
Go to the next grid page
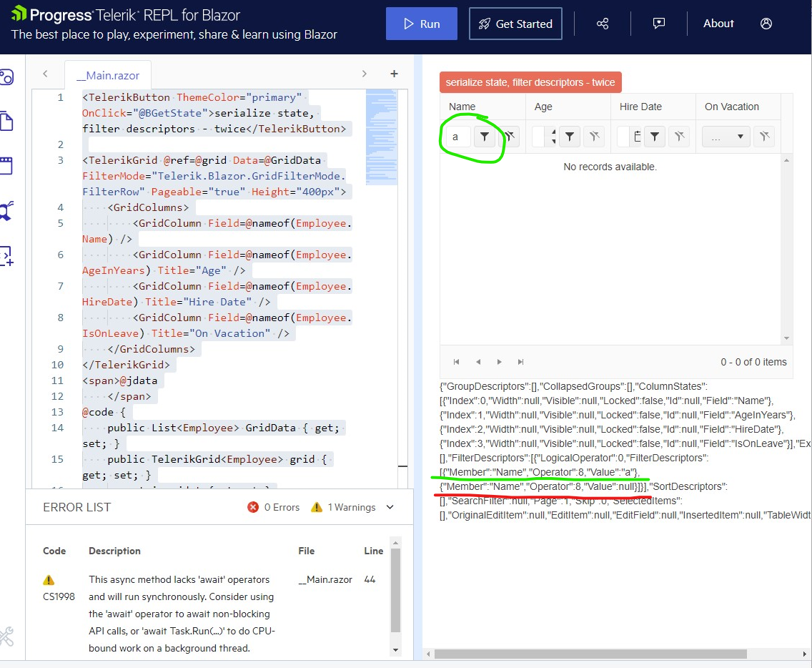(499, 362)
